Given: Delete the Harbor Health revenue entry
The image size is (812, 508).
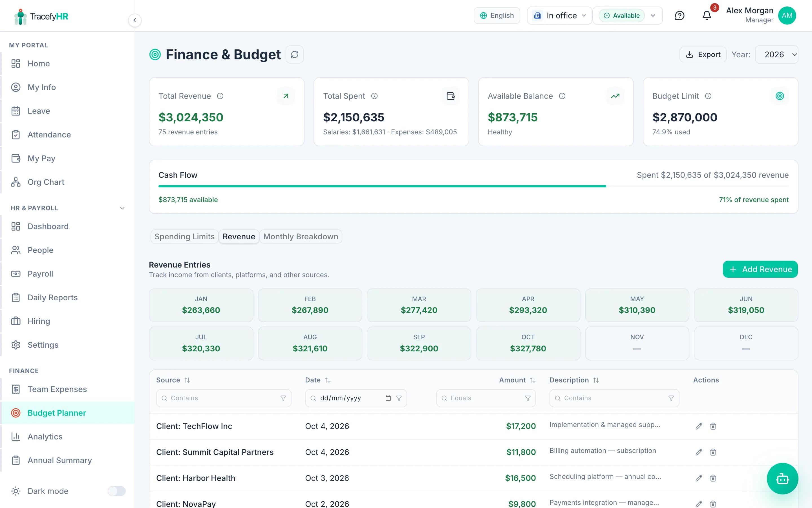Looking at the screenshot, I should coord(713,478).
